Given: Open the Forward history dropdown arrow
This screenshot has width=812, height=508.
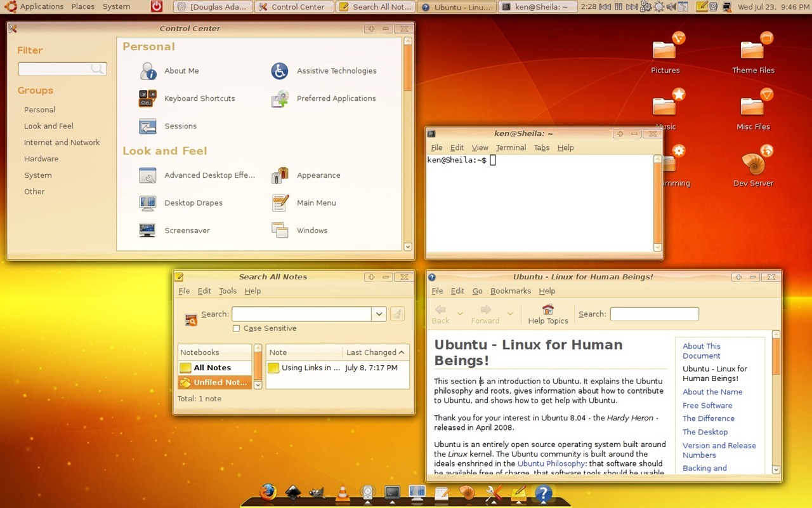Looking at the screenshot, I should click(510, 314).
